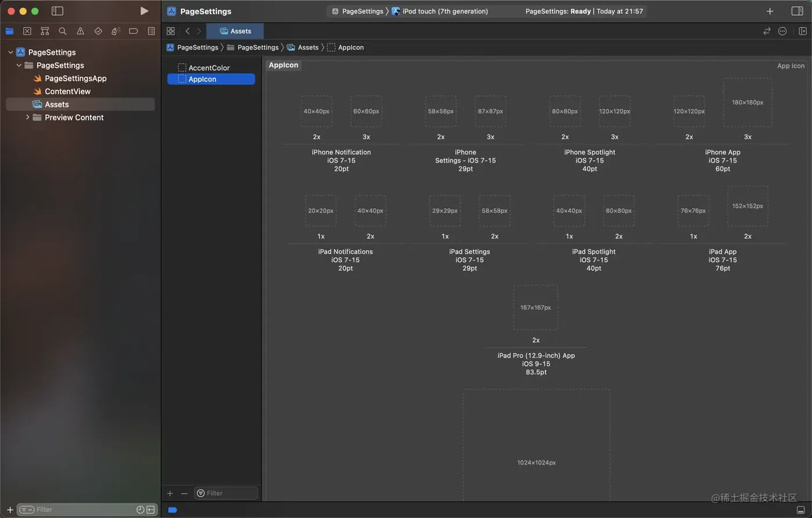Open the editor options ellipsis icon
This screenshot has height=518, width=812.
(782, 31)
